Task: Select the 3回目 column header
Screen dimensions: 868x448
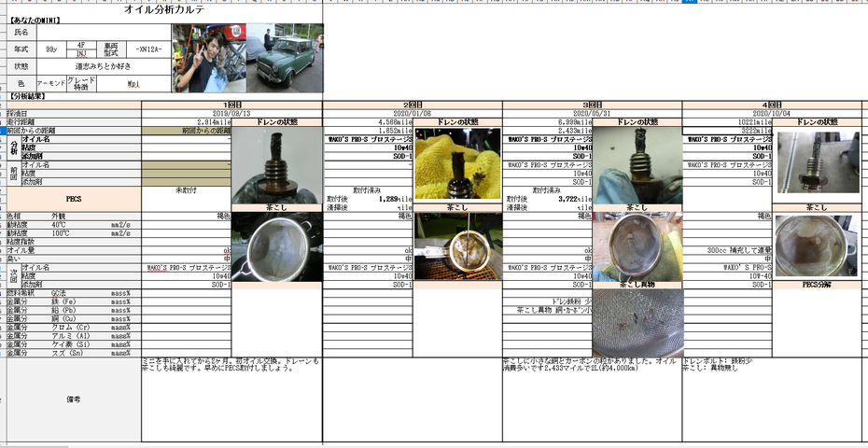Action: click(593, 105)
